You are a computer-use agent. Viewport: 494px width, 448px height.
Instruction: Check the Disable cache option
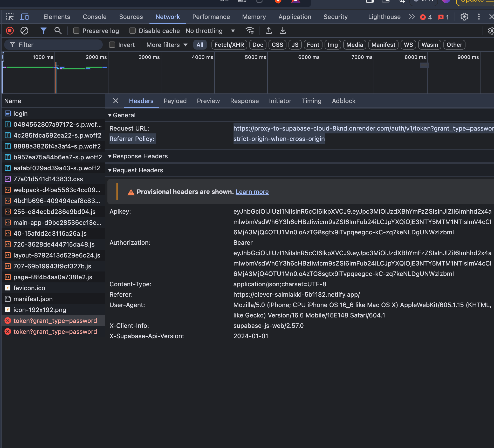coord(133,31)
